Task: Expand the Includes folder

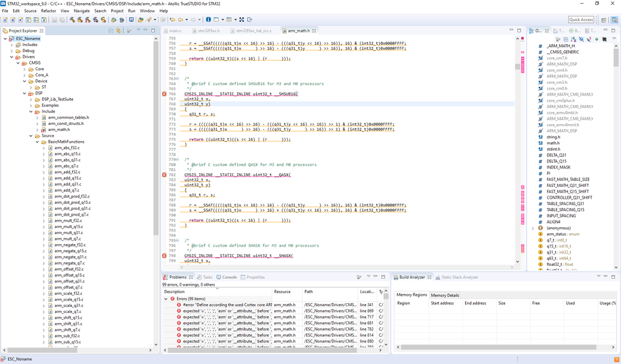Action: coord(11,45)
